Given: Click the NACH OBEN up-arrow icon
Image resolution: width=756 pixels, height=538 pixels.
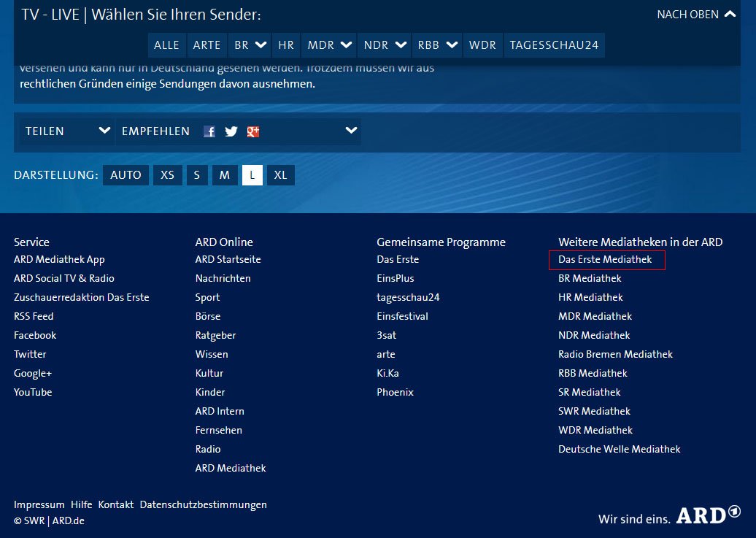Looking at the screenshot, I should [730, 14].
